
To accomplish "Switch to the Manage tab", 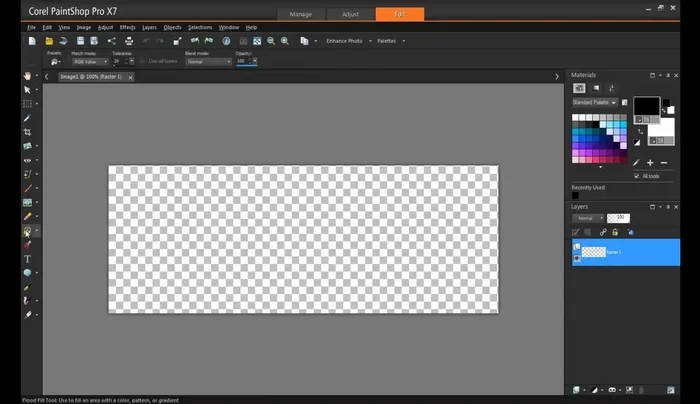I will [x=300, y=15].
